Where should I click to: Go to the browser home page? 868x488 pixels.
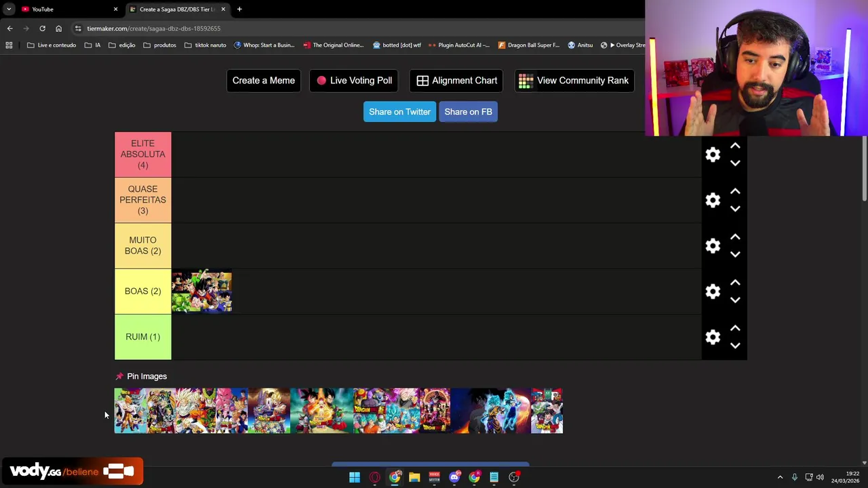(x=58, y=28)
